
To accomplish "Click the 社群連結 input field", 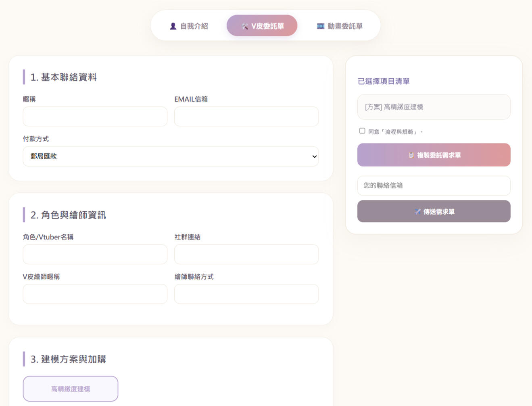I will (246, 254).
